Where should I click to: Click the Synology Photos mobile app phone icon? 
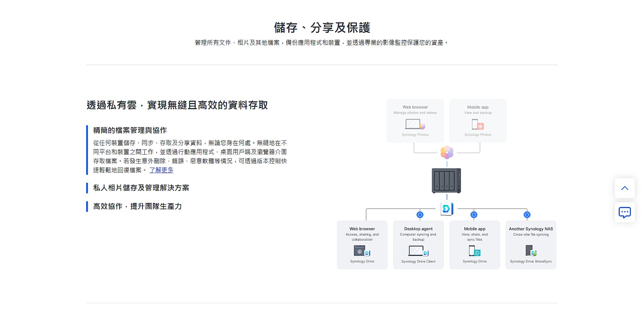478,124
